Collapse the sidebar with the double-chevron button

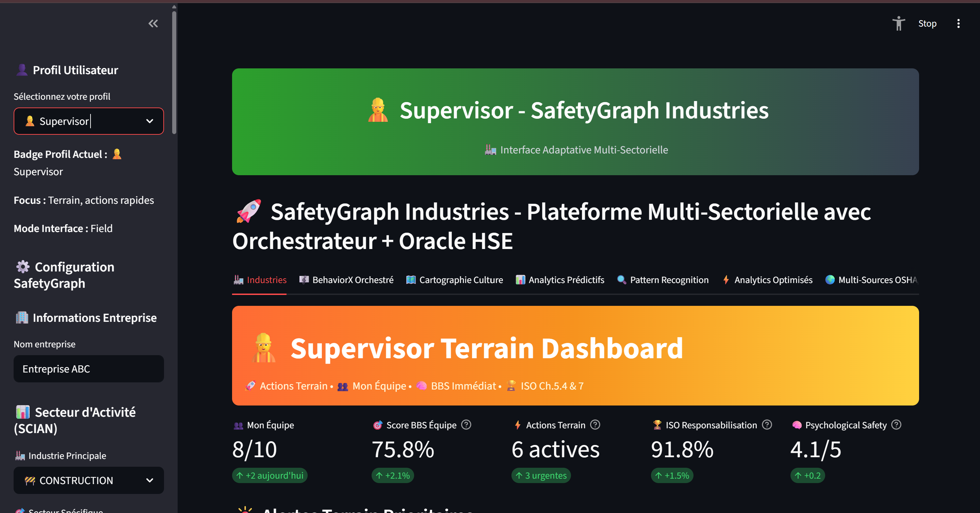click(x=153, y=23)
